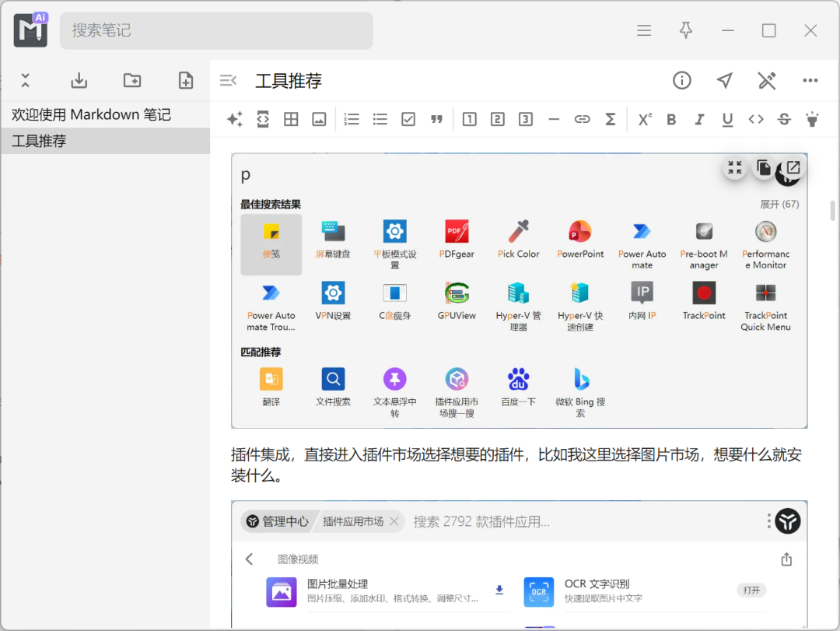Toggle inline code formatting
This screenshot has width=840, height=631.
pyautogui.click(x=756, y=119)
